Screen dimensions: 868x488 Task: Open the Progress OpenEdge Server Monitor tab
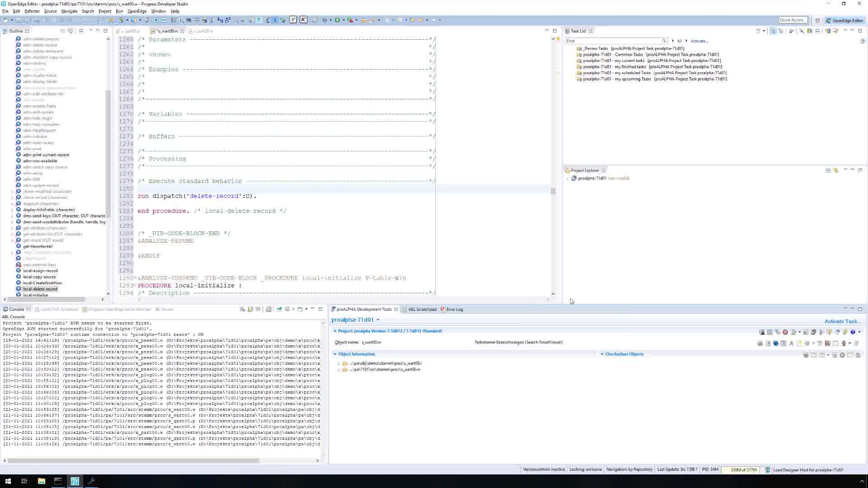pos(117,310)
